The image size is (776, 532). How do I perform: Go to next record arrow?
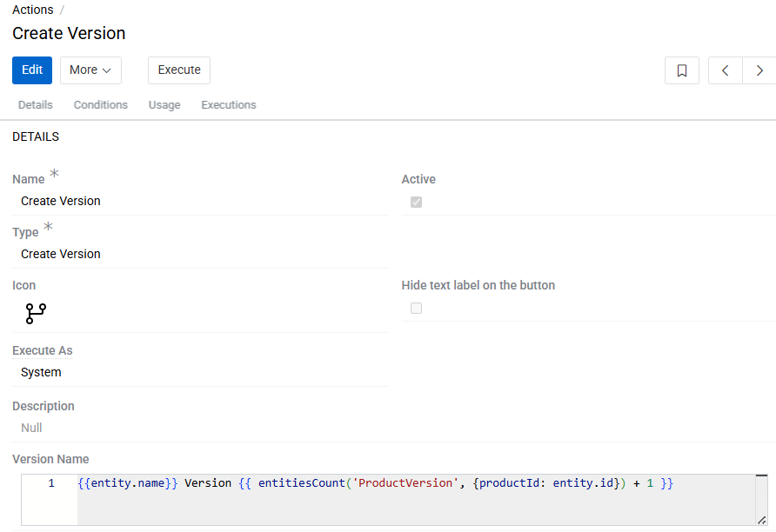pos(759,70)
